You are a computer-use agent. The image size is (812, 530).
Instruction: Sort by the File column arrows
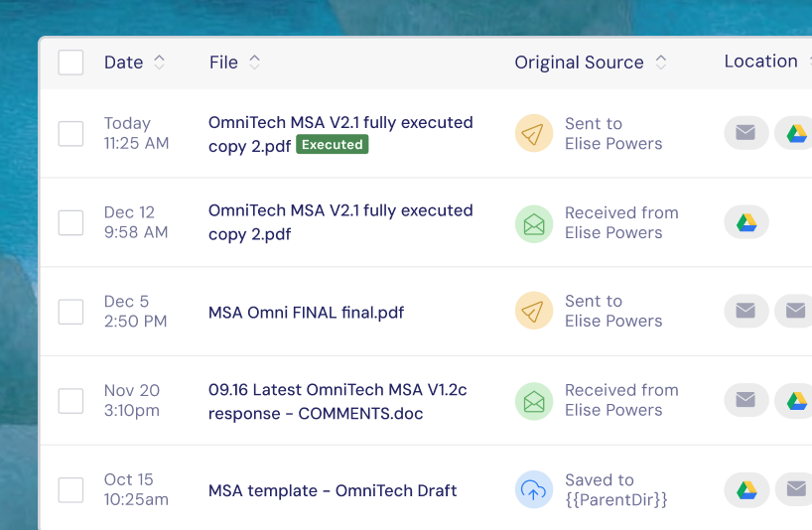point(254,63)
